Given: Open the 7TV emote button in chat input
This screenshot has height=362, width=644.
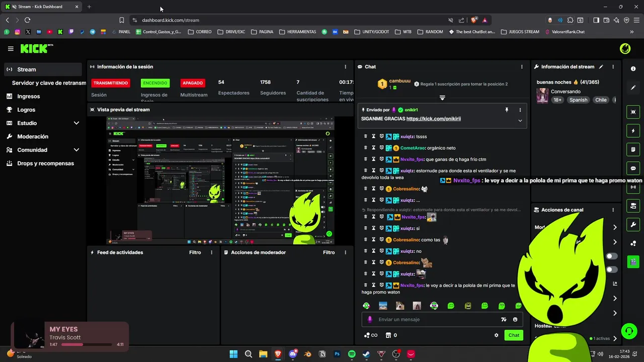Looking at the screenshot, I should click(504, 319).
